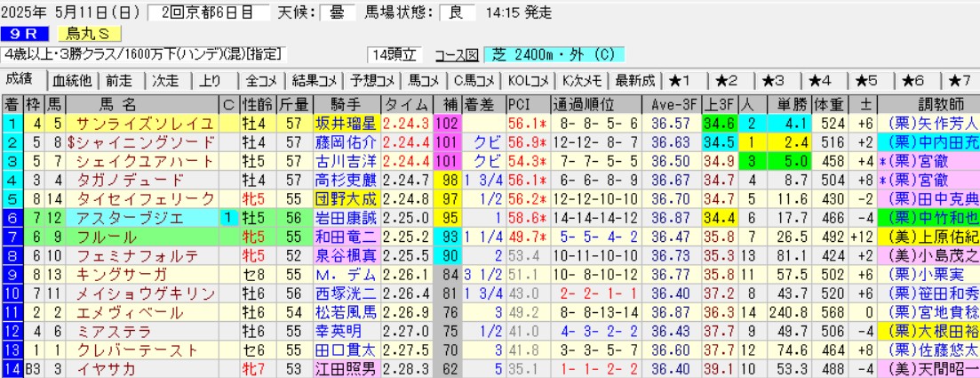The image size is (980, 378).
Task: Click jockey 坂井瑠星 in first row
Action: [345, 123]
